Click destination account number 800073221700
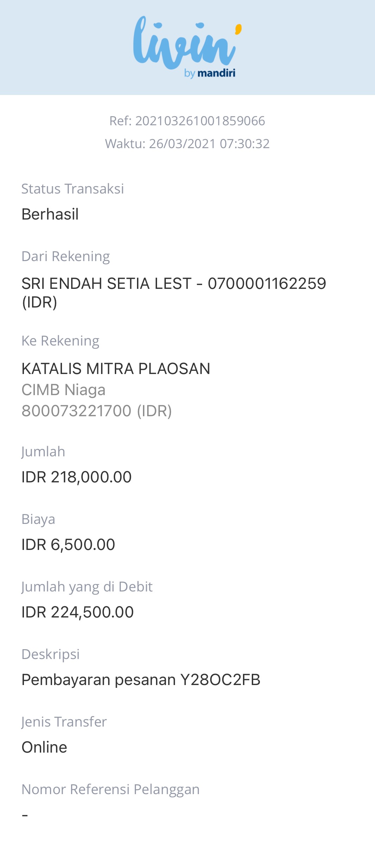The width and height of the screenshot is (375, 868). coord(96,411)
